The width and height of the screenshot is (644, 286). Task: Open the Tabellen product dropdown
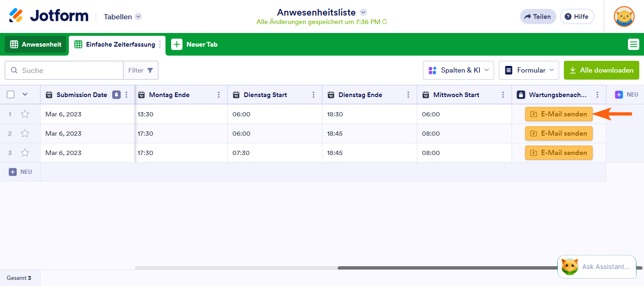pos(123,16)
